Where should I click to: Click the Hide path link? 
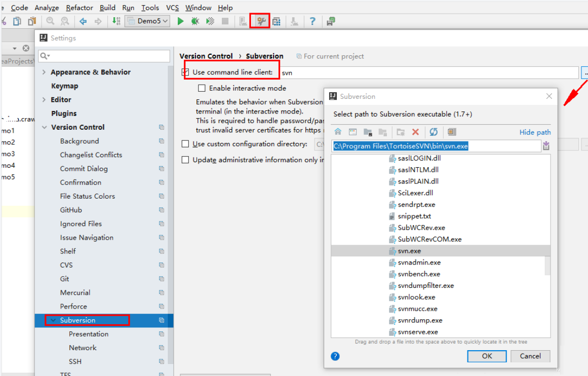point(535,132)
